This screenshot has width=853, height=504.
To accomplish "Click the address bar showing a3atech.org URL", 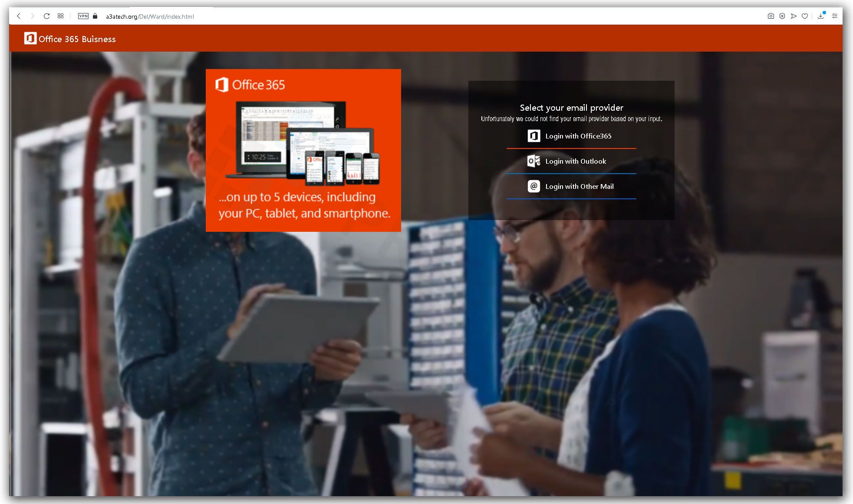I will pos(150,16).
